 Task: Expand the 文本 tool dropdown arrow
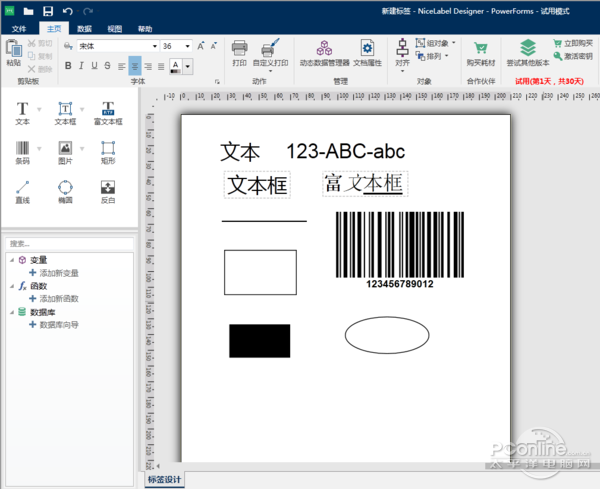pos(39,110)
